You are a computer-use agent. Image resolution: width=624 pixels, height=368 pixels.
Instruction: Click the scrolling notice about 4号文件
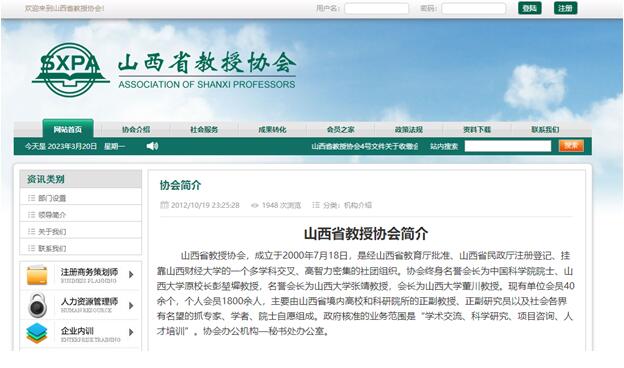click(x=365, y=146)
